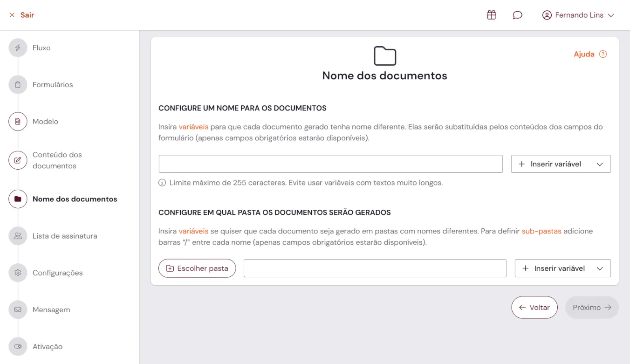Click the Modelo document icon
Viewport: 630px width, 364px height.
point(18,121)
